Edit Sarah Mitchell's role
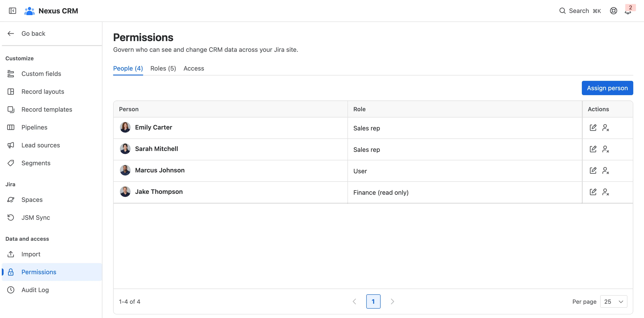 tap(593, 149)
